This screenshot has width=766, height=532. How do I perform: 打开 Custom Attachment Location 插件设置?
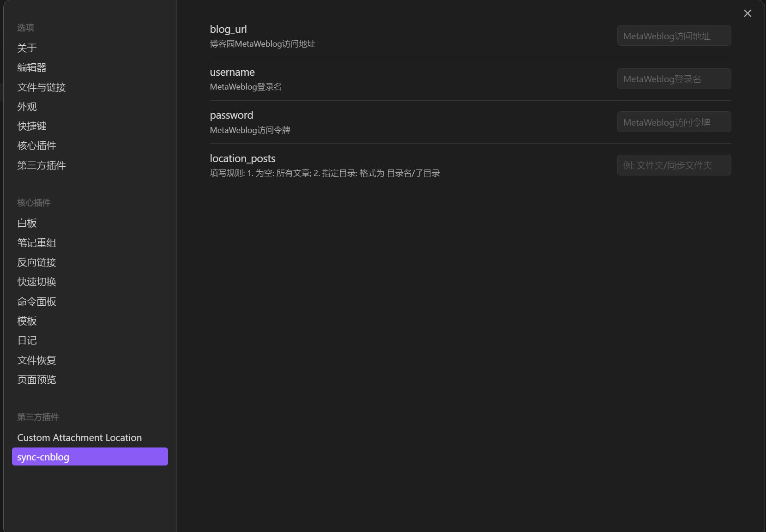(79, 437)
